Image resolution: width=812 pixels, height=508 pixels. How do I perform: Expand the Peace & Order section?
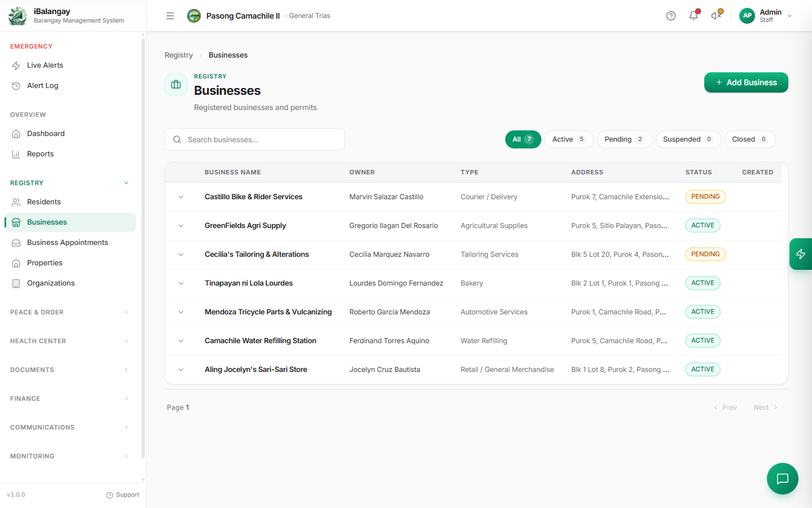(x=70, y=312)
